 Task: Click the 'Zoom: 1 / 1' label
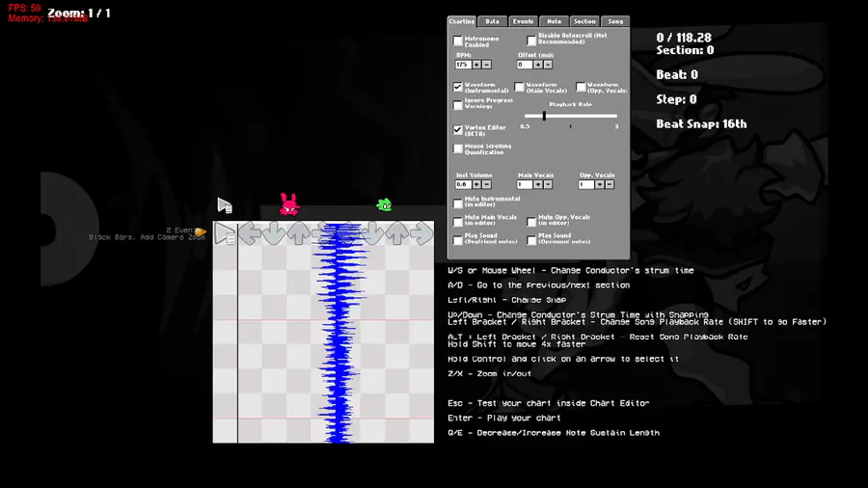pyautogui.click(x=79, y=13)
